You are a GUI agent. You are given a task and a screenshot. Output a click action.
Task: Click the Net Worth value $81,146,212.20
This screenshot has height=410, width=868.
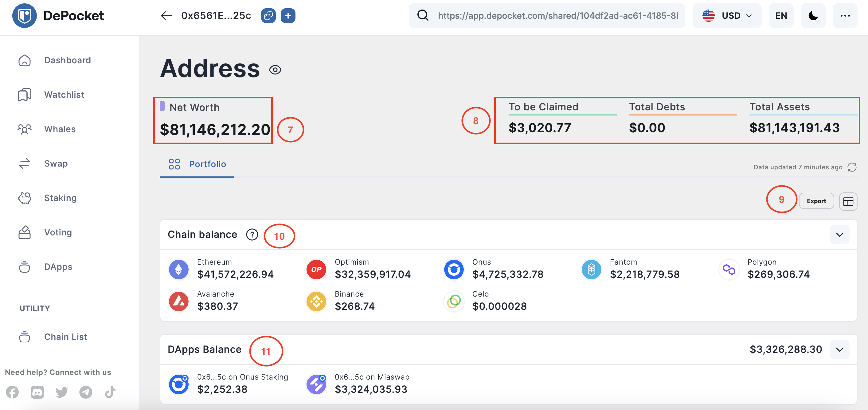[x=215, y=129]
